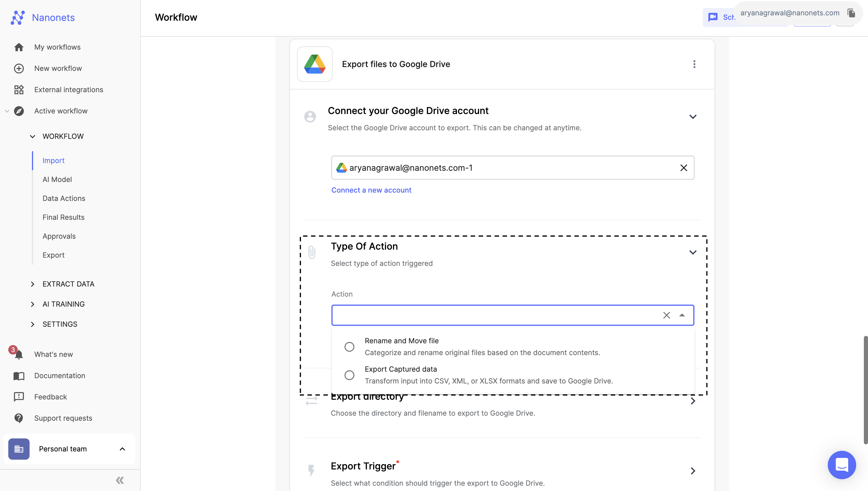This screenshot has height=491, width=868.
Task: Click the Personal team building icon
Action: coord(19,449)
